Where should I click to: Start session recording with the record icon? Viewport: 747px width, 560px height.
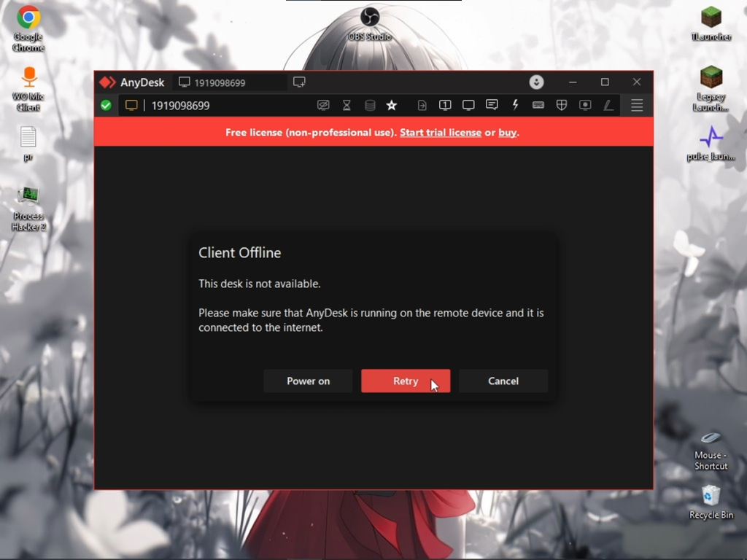click(585, 105)
